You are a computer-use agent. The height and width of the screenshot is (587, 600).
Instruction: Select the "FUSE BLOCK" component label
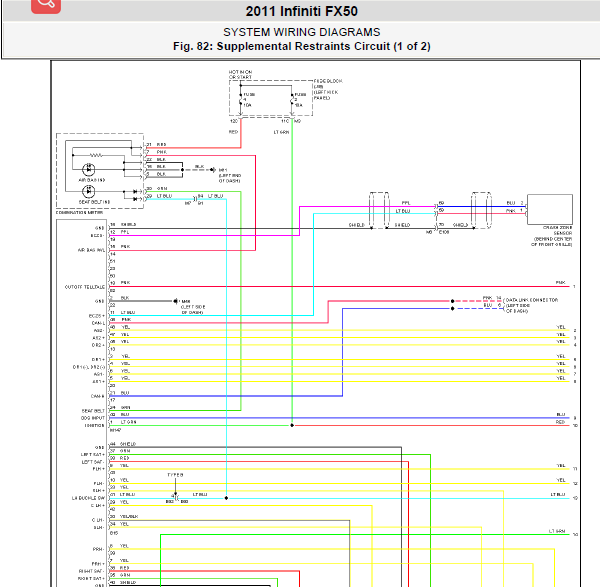coord(328,81)
